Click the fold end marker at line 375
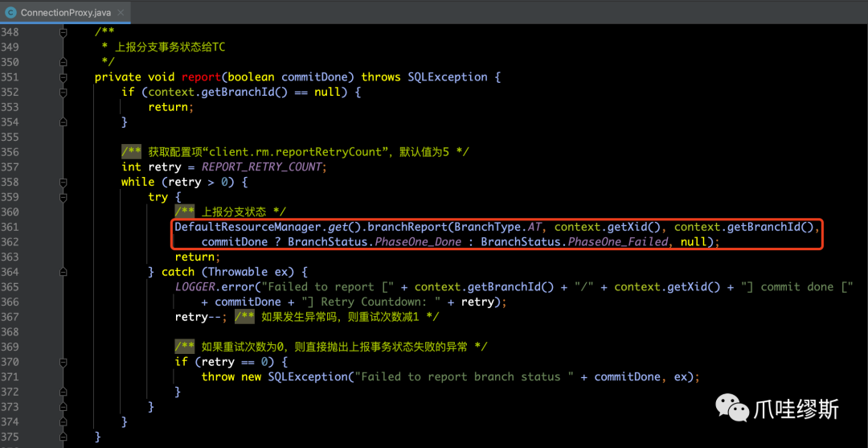Image resolution: width=868 pixels, height=448 pixels. [63, 437]
